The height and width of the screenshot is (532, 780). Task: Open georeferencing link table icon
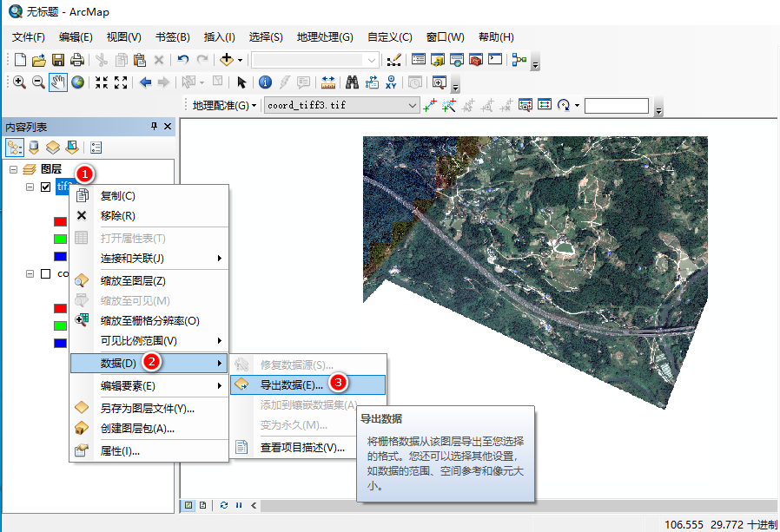545,105
